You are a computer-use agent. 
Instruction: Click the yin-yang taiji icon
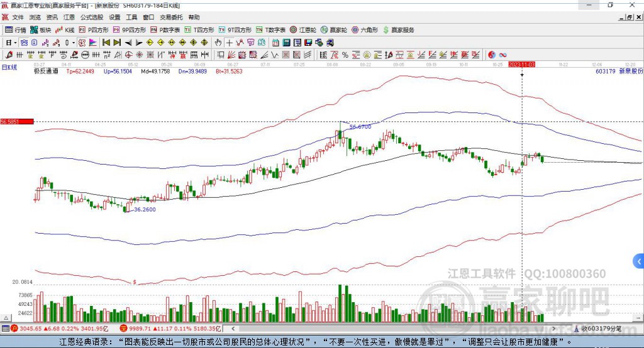coord(492,55)
